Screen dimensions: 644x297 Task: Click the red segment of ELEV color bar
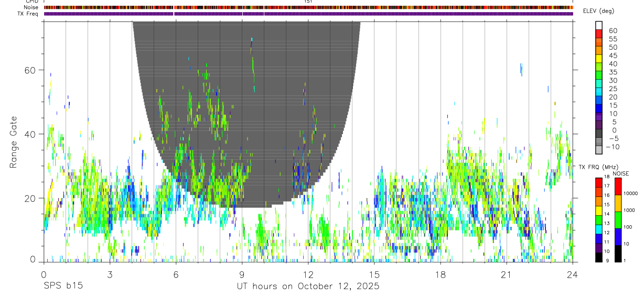[x=599, y=34]
